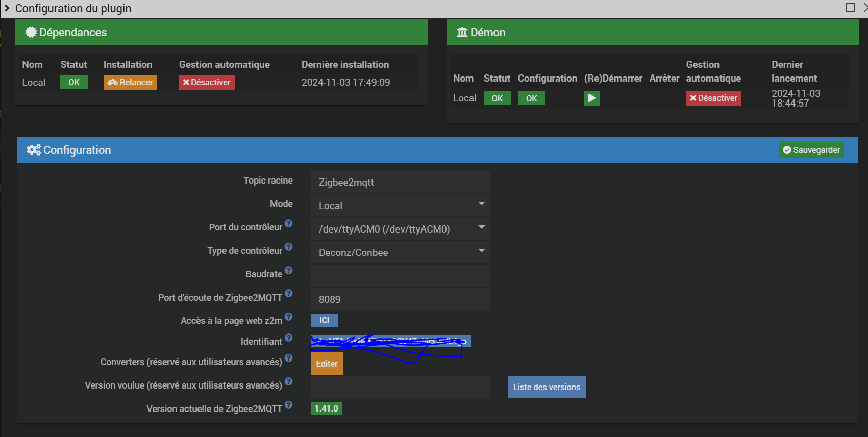
Task: Click the Topic racine input field
Action: click(400, 182)
